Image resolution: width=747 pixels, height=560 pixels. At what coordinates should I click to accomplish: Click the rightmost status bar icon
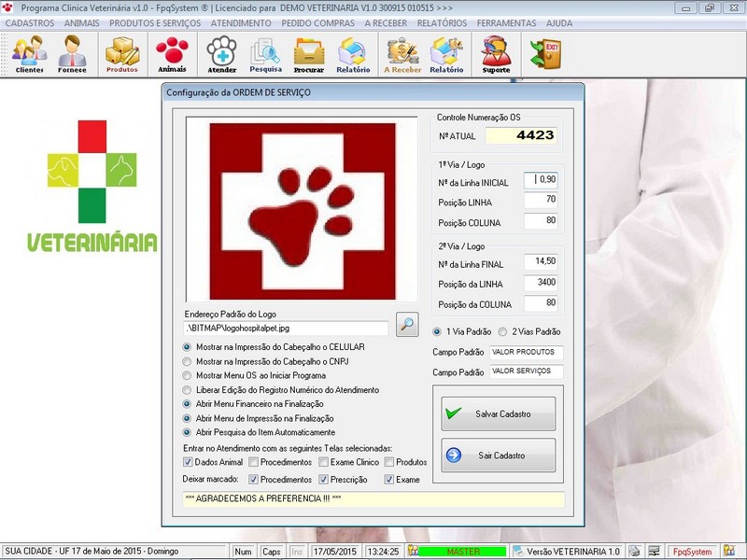coord(729,551)
